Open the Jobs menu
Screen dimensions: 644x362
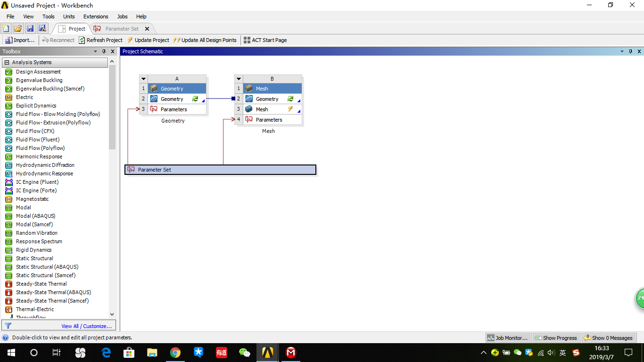click(122, 16)
